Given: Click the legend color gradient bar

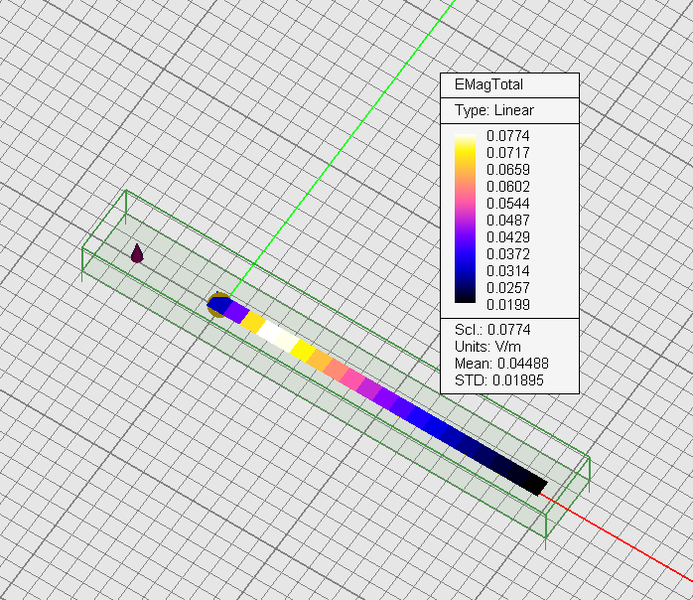Looking at the screenshot, I should pos(465,219).
